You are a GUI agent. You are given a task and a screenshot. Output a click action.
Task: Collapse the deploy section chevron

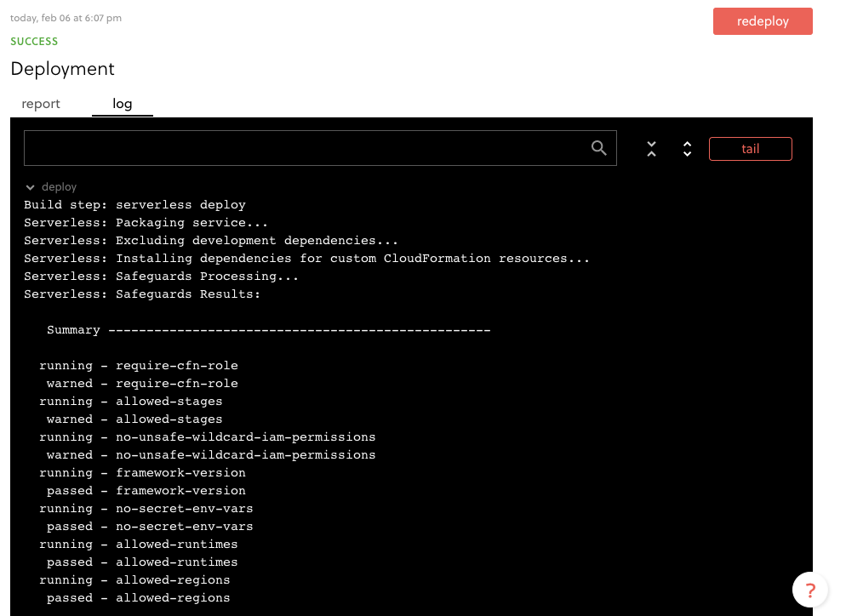31,187
